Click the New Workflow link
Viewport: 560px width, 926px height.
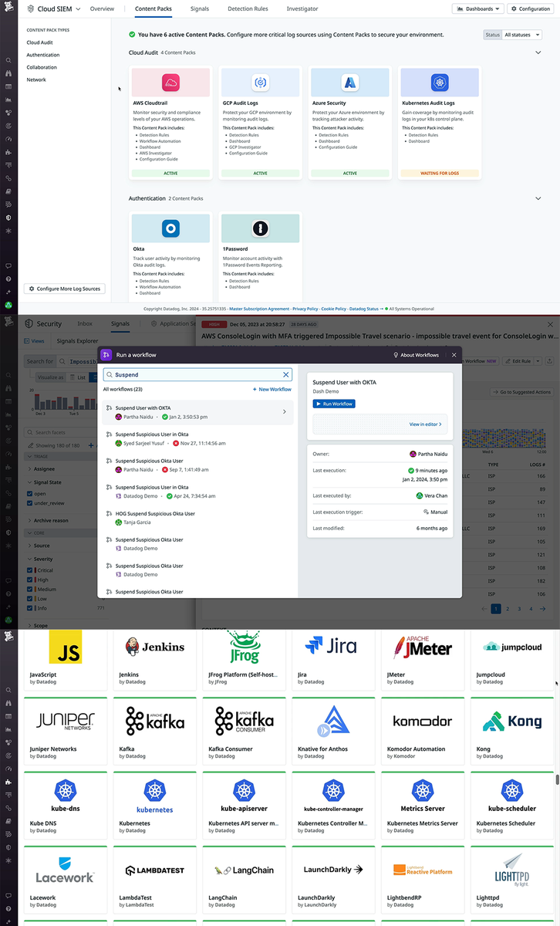[x=272, y=390]
